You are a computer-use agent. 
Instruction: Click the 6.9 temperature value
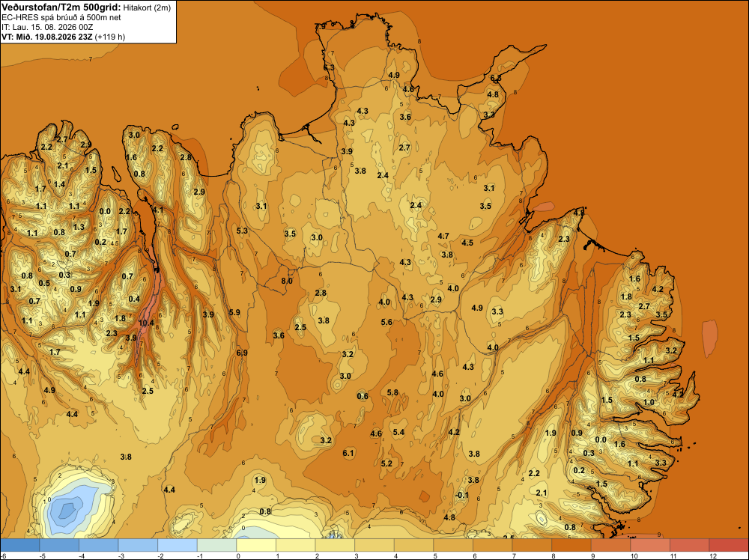click(242, 353)
